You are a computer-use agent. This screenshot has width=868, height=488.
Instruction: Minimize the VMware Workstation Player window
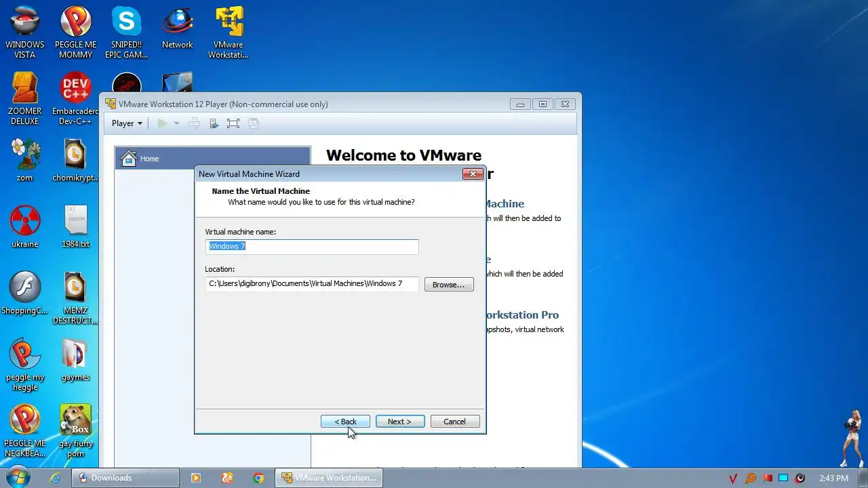(520, 104)
